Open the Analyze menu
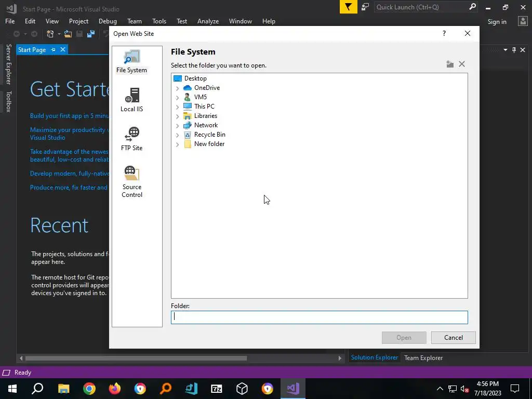Viewport: 532px width, 399px height. [x=208, y=21]
